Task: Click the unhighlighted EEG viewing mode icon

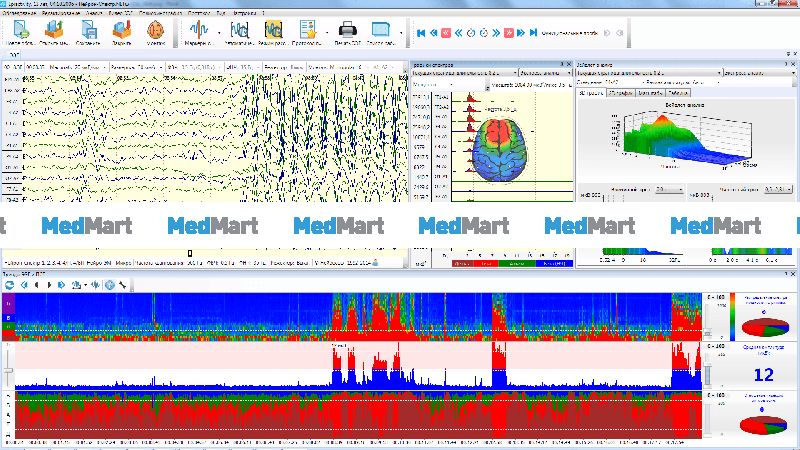Action: [x=239, y=30]
